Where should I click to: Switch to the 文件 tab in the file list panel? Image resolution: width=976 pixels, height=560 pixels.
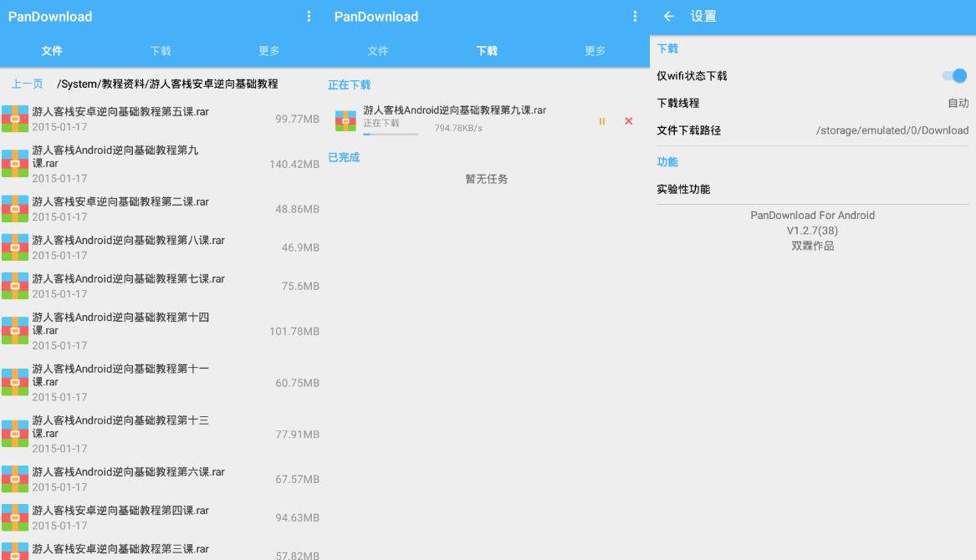tap(52, 51)
